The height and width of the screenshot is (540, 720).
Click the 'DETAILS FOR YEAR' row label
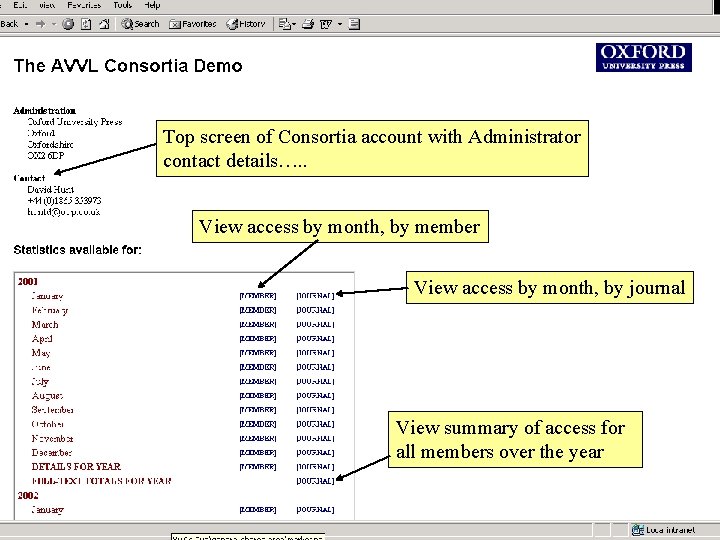pyautogui.click(x=76, y=467)
